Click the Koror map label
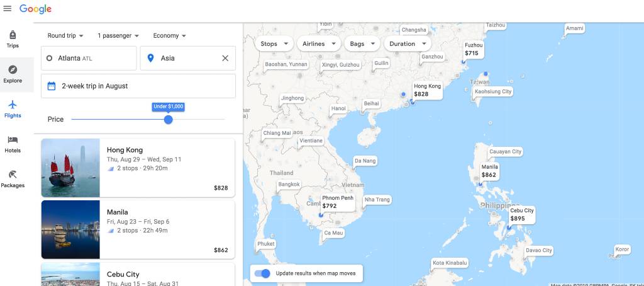 point(622,249)
